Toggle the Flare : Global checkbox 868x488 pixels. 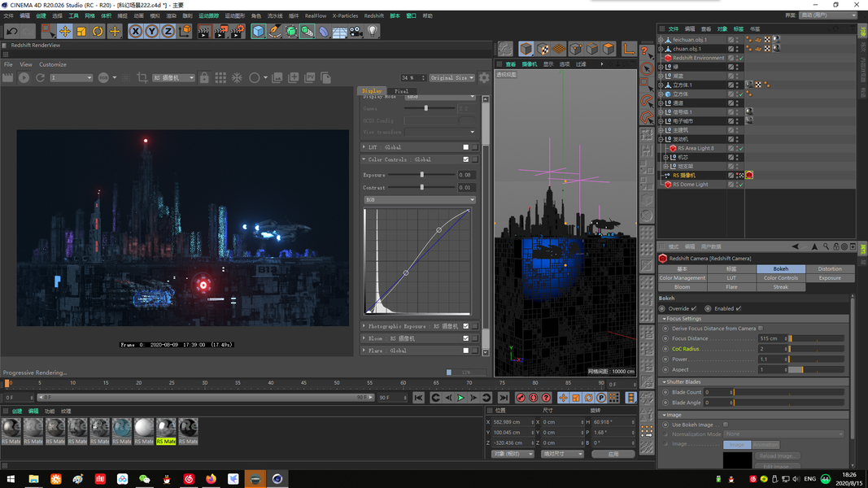[x=465, y=351]
